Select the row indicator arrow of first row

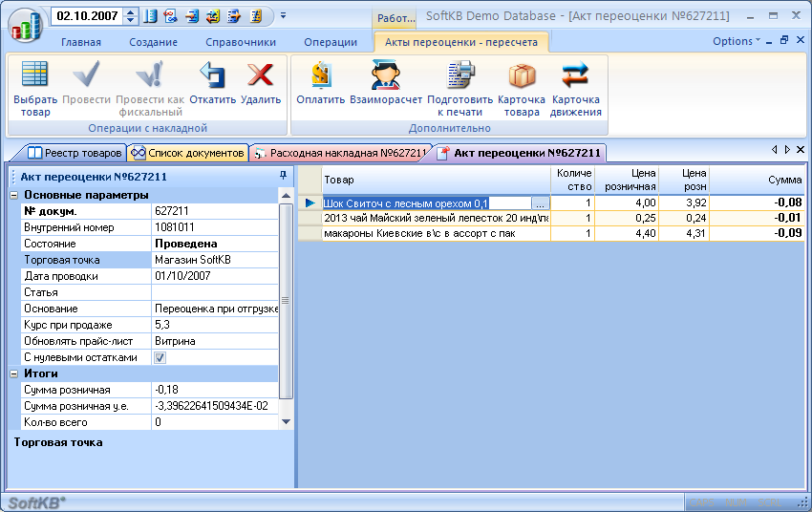pyautogui.click(x=310, y=203)
